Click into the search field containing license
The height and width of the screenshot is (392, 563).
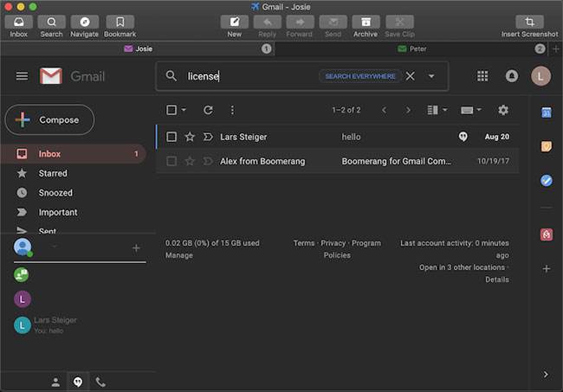coord(251,76)
